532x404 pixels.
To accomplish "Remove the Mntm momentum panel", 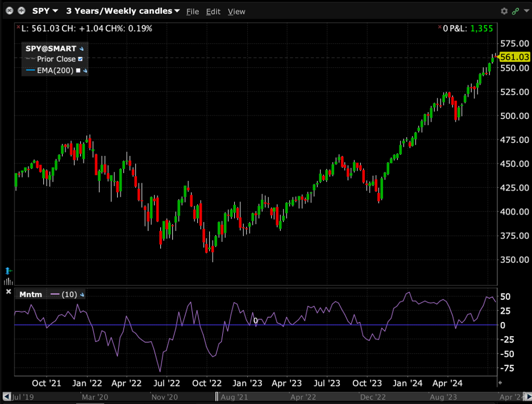I will (x=9, y=292).
